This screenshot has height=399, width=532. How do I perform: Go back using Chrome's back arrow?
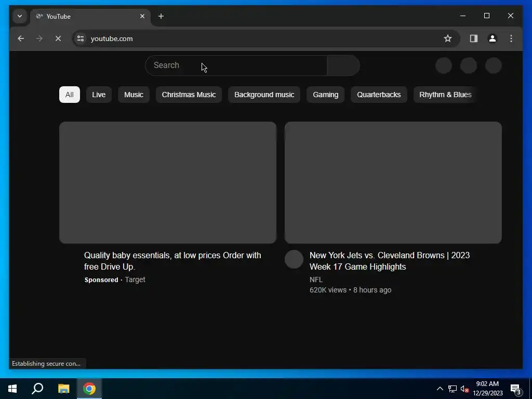21,38
